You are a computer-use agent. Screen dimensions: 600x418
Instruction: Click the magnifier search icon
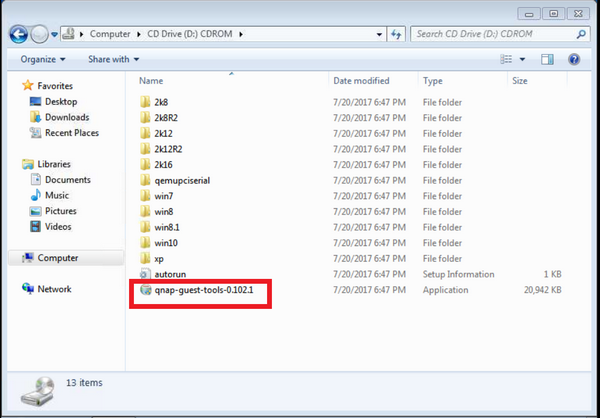[x=580, y=34]
